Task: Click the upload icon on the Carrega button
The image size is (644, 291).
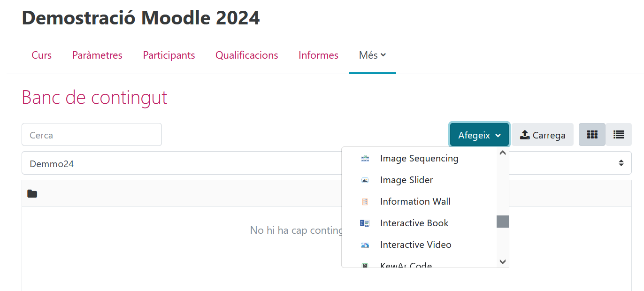Action: tap(525, 135)
